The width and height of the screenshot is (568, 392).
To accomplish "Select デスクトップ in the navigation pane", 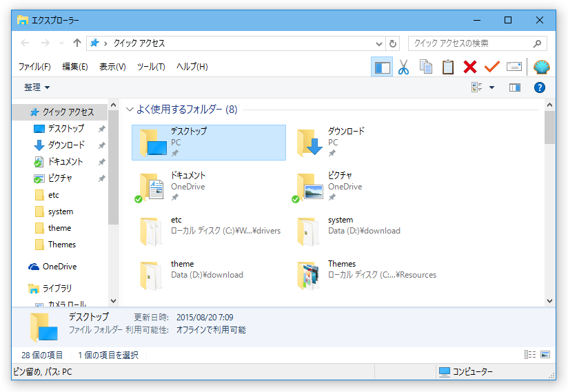I will [x=66, y=129].
